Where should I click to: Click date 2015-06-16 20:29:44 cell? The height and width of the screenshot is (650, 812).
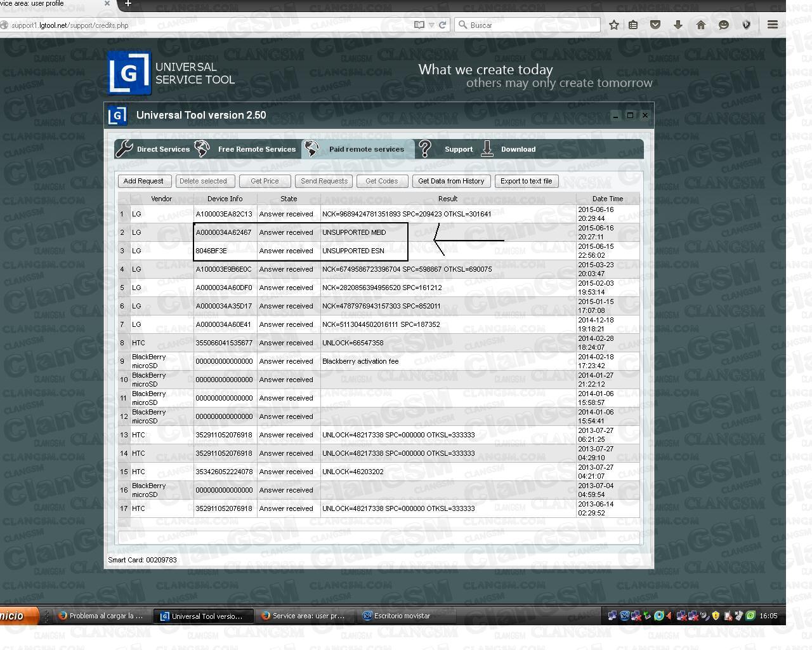point(608,214)
